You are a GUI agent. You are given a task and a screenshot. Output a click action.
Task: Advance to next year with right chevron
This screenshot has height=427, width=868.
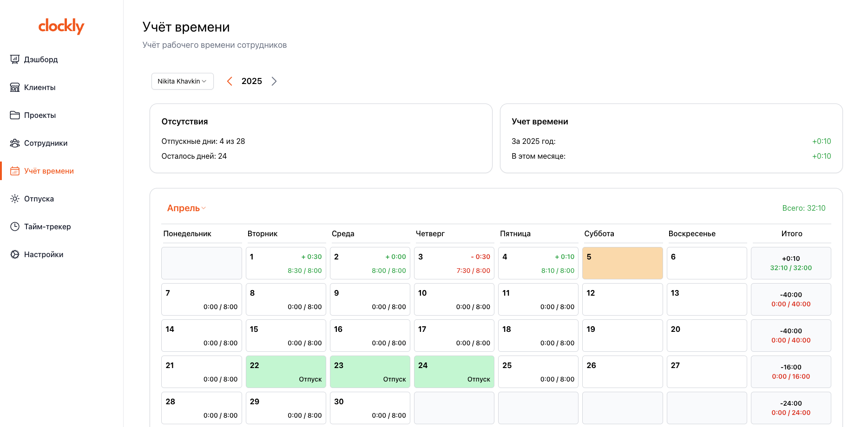(x=274, y=81)
